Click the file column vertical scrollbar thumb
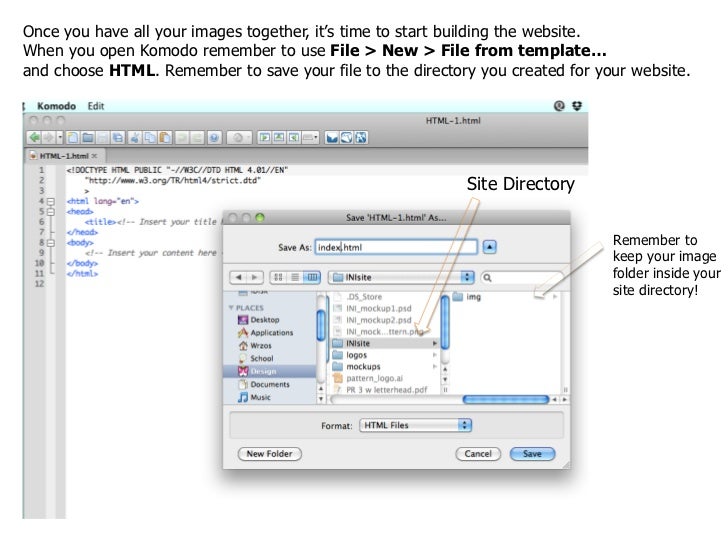This screenshot has width=728, height=546. 445,322
